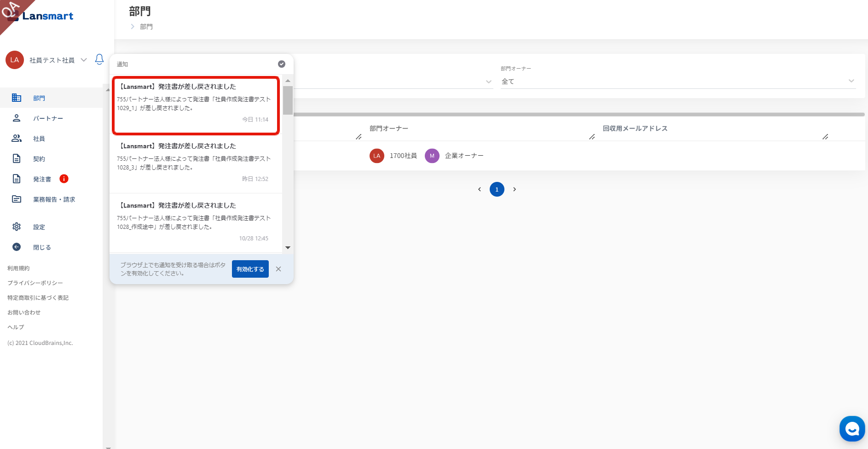The height and width of the screenshot is (449, 868).
Task: Open お問い合わせ link
Action: pos(24,312)
